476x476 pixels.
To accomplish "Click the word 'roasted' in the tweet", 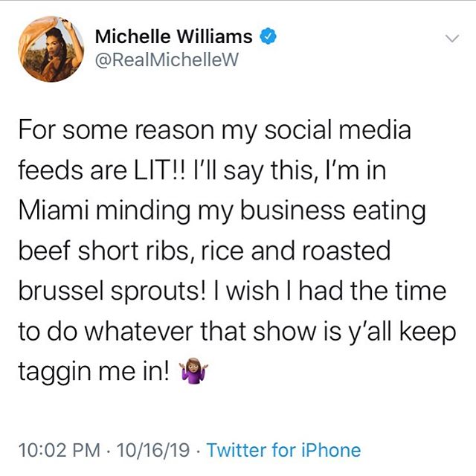I will point(347,251).
